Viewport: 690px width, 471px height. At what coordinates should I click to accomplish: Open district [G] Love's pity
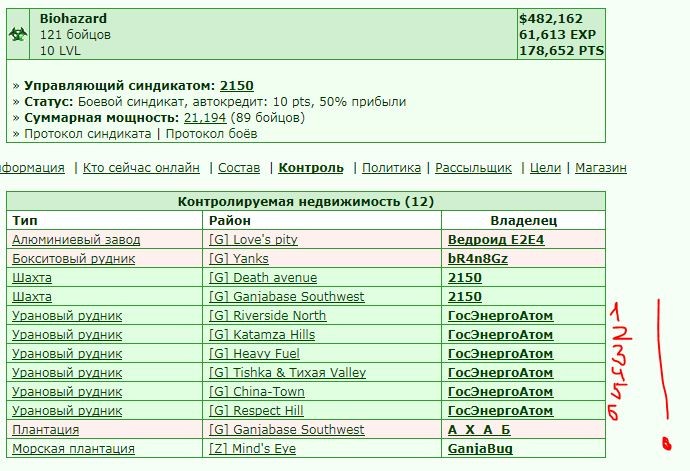click(x=253, y=240)
